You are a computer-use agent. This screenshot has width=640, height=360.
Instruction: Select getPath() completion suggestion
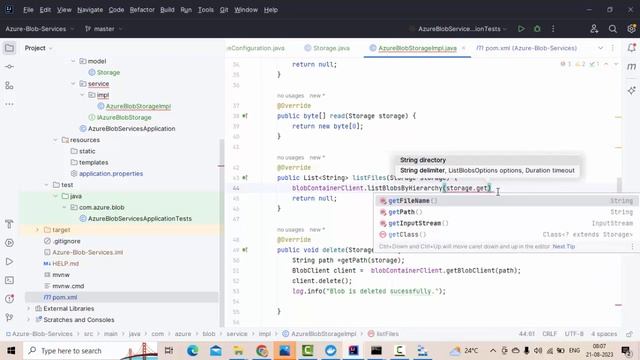[506, 212]
